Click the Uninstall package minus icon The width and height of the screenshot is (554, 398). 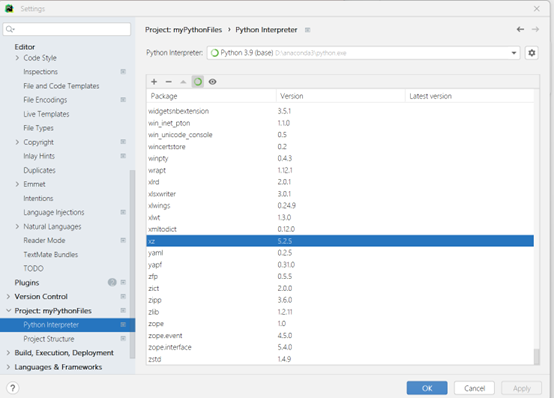point(169,82)
